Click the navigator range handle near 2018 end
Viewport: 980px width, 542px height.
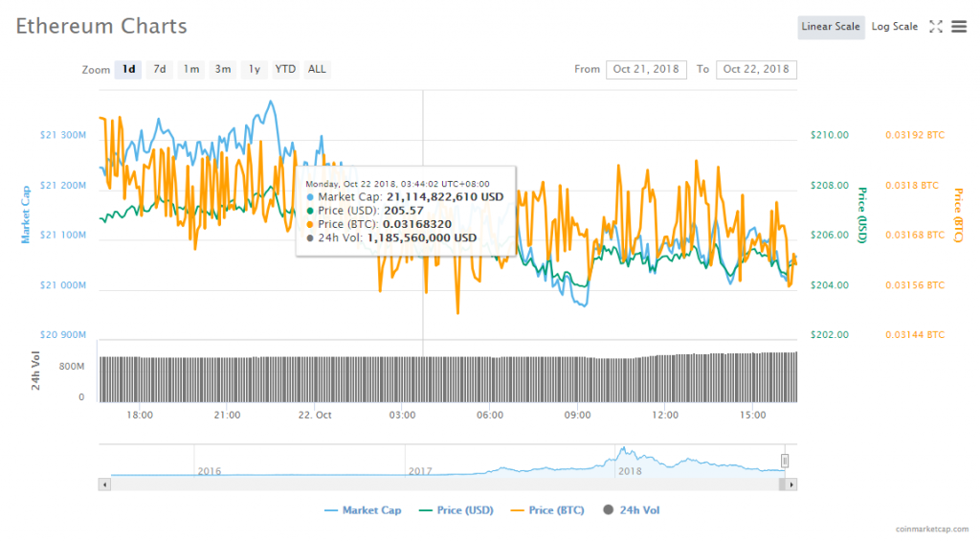pos(785,461)
